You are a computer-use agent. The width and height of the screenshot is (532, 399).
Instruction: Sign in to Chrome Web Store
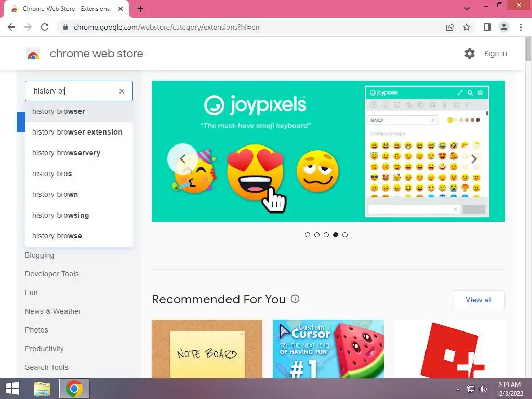pyautogui.click(x=495, y=54)
